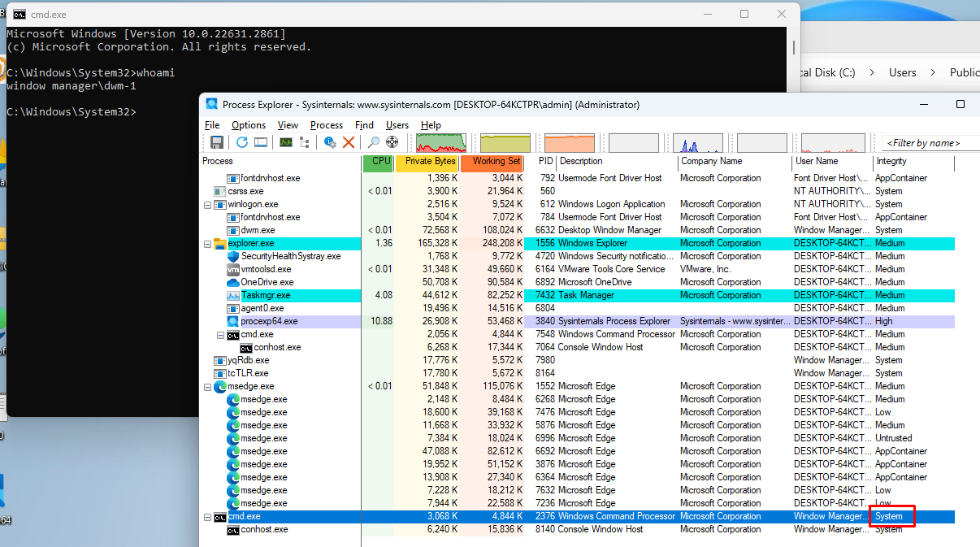Click the process tree toolbar icon
980x547 pixels.
(x=305, y=142)
